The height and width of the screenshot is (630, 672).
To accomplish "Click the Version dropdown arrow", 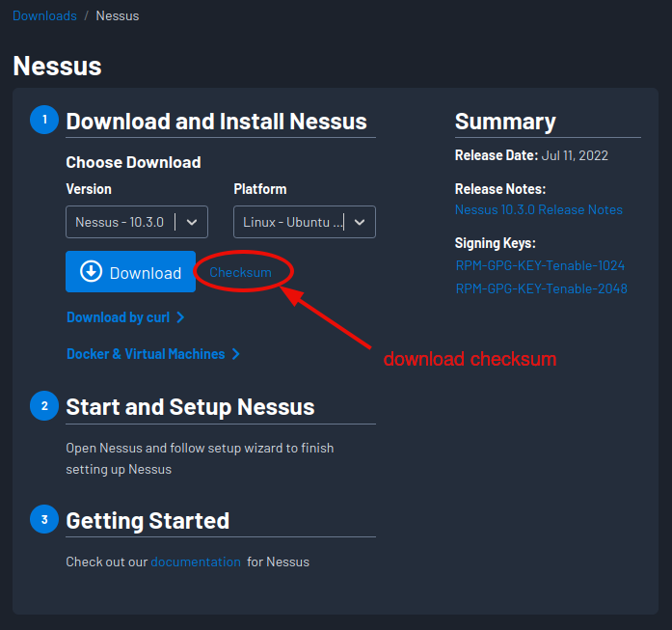I will [192, 222].
